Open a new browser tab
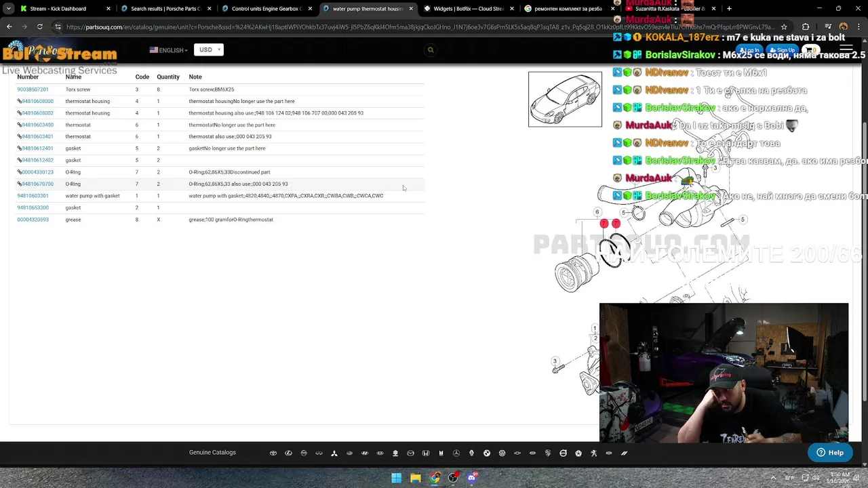The height and width of the screenshot is (488, 868). point(729,9)
